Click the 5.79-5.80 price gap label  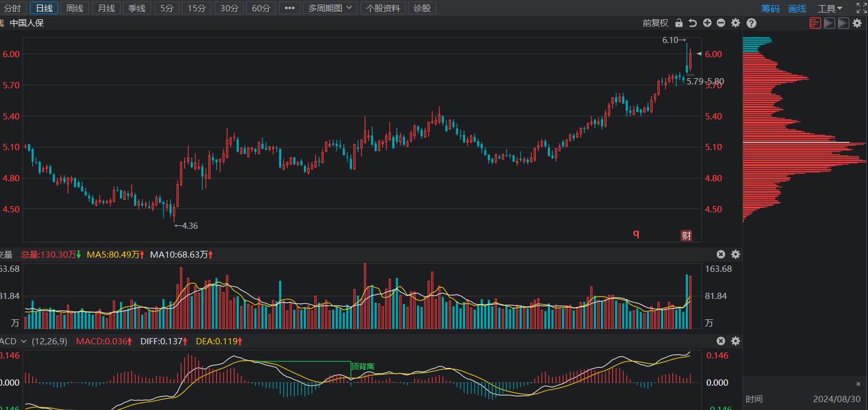[x=705, y=81]
